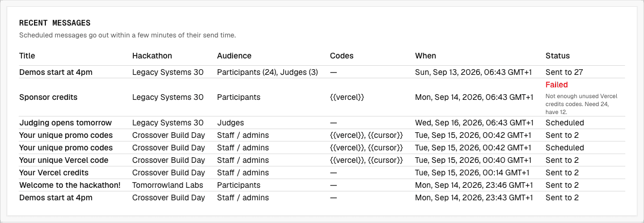
Task: Click the Audience column header
Action: (234, 56)
